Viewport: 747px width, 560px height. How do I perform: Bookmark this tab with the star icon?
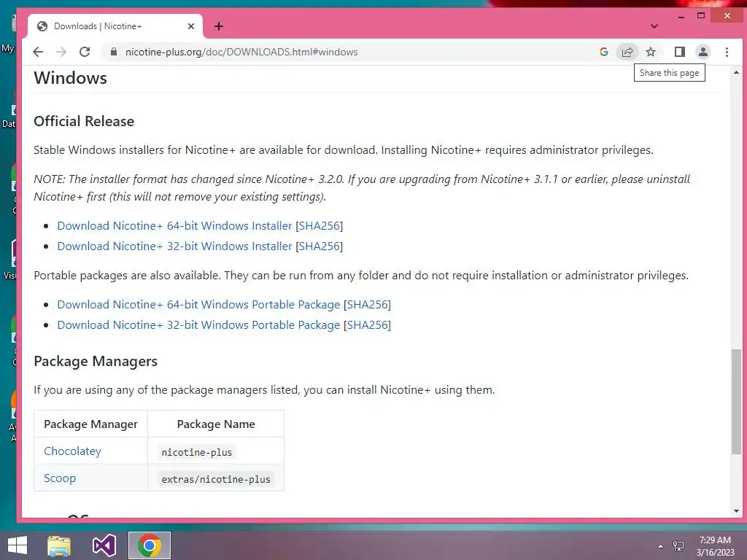(x=650, y=52)
